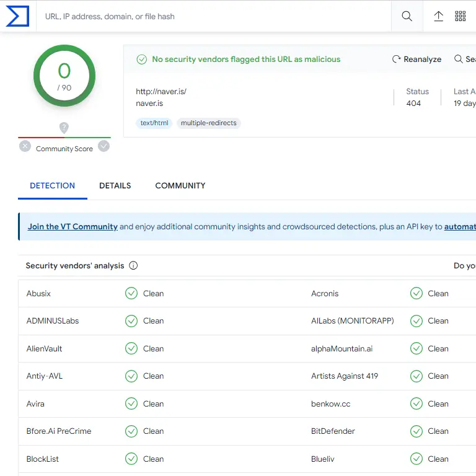Click the 'No security vendors flagged this URL as malicious' message
This screenshot has height=476, width=476.
tap(246, 59)
